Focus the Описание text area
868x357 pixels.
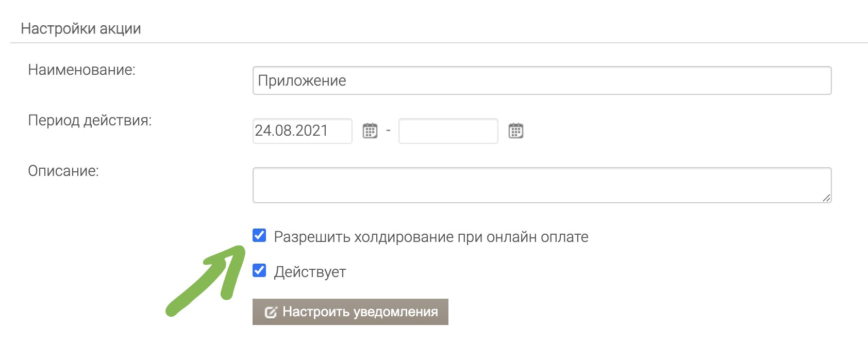point(541,185)
